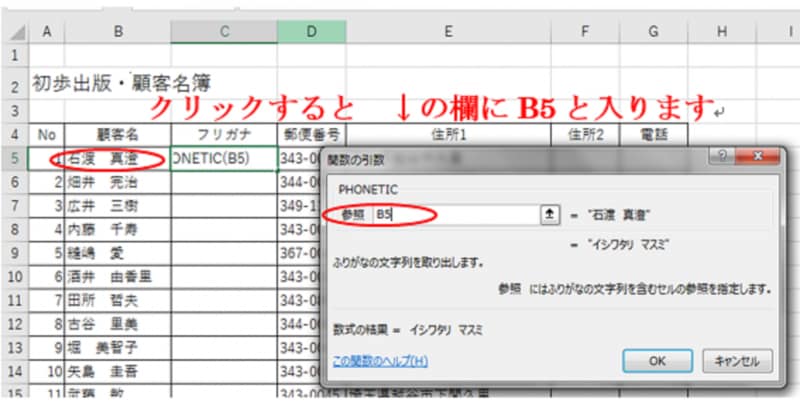Select row 11 header

tap(15, 300)
